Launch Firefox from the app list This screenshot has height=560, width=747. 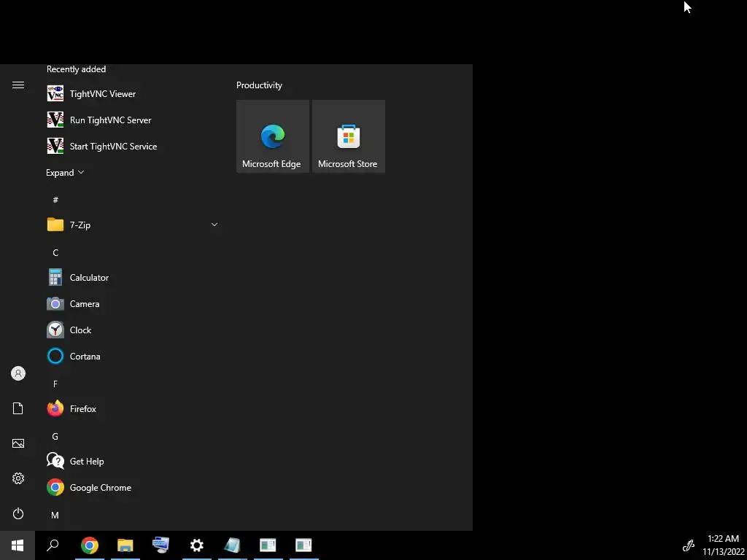[133, 408]
